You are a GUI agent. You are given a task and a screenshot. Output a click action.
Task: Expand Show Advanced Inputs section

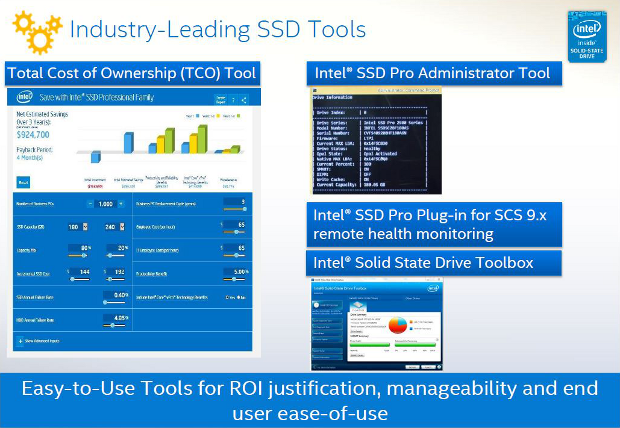(x=39, y=341)
